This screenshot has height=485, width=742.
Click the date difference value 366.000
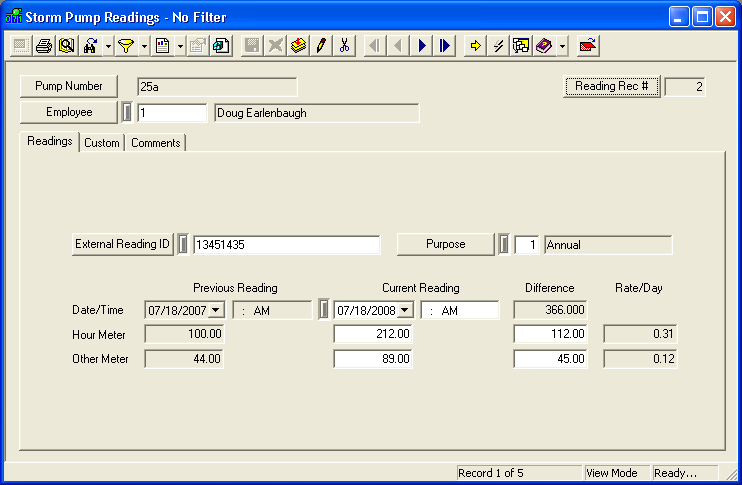pos(550,310)
